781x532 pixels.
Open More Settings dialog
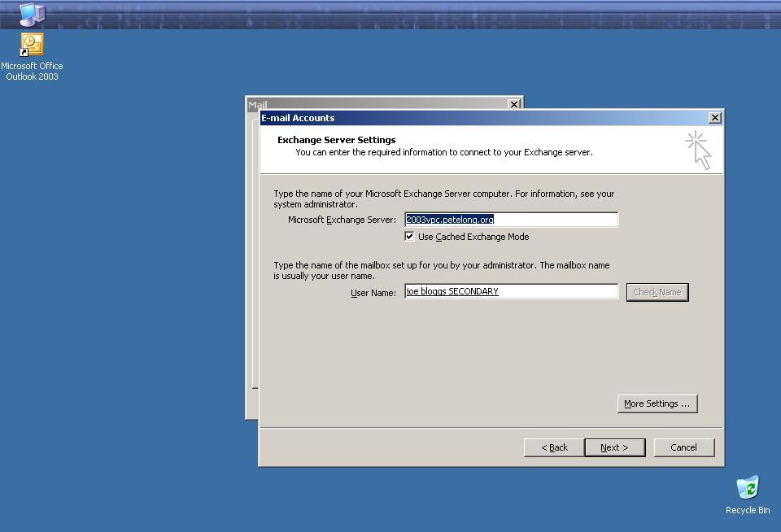coord(657,403)
